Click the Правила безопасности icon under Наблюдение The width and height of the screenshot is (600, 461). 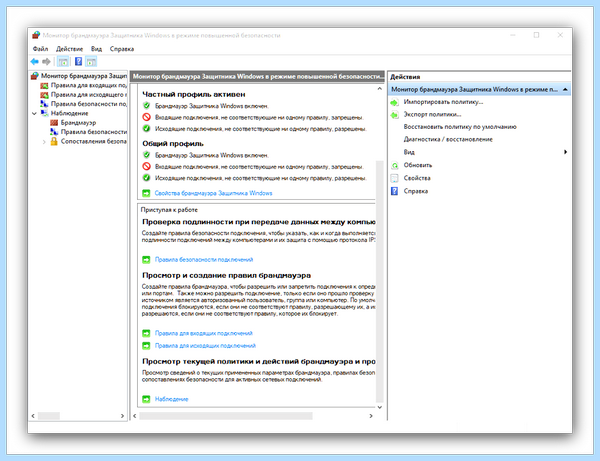click(x=54, y=132)
